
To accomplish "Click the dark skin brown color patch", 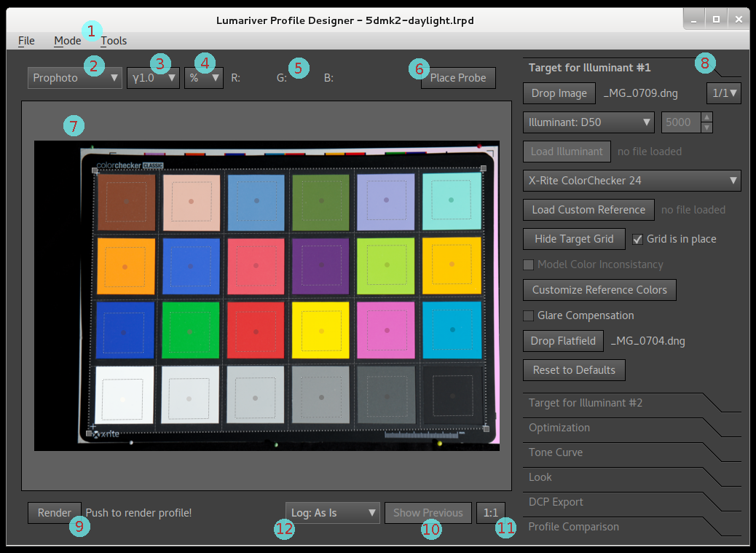I will coord(126,202).
